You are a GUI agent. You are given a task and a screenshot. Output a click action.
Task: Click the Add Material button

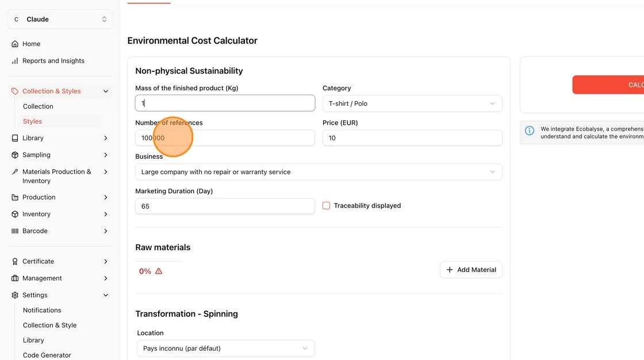click(471, 270)
